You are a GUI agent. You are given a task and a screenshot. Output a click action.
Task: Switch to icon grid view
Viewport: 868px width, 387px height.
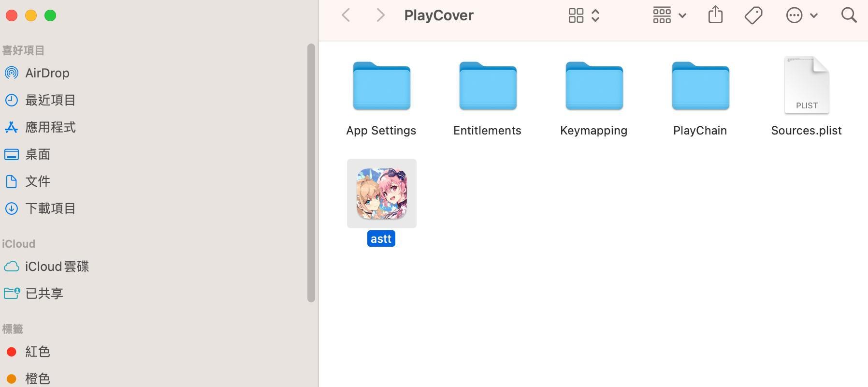coord(576,15)
